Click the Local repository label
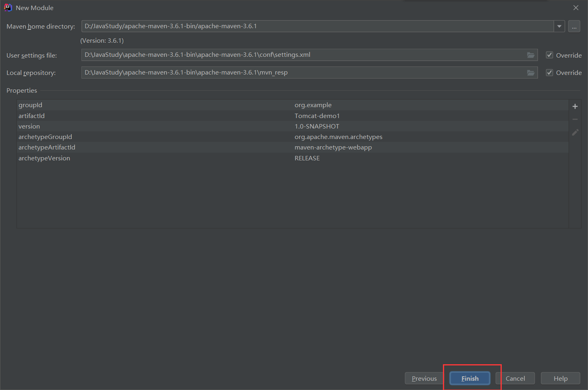 pyautogui.click(x=31, y=73)
